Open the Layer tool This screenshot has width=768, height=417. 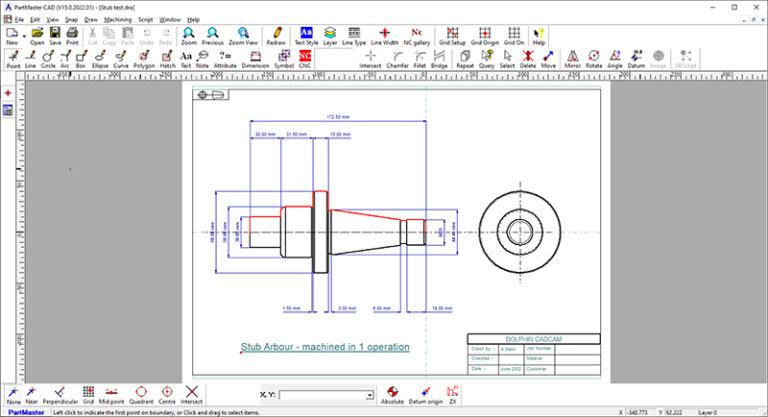coord(330,36)
